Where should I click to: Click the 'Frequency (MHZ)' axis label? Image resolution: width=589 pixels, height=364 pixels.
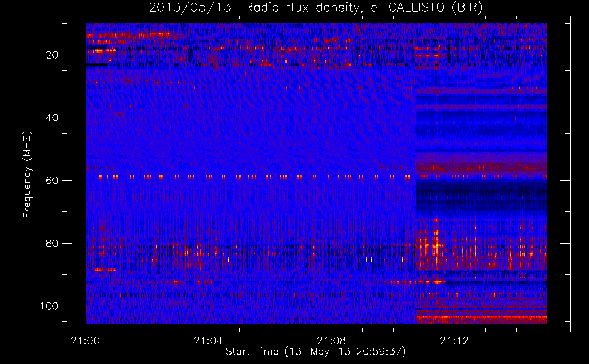coord(27,174)
